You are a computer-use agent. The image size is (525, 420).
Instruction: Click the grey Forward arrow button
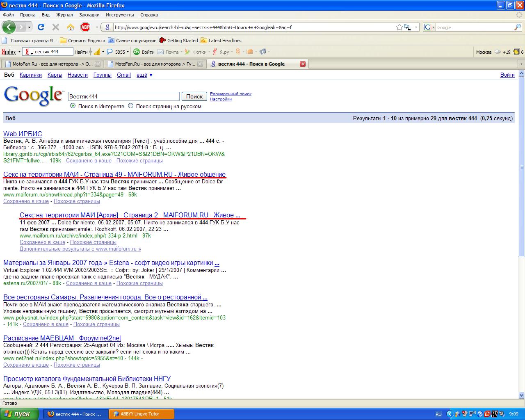coord(22,27)
